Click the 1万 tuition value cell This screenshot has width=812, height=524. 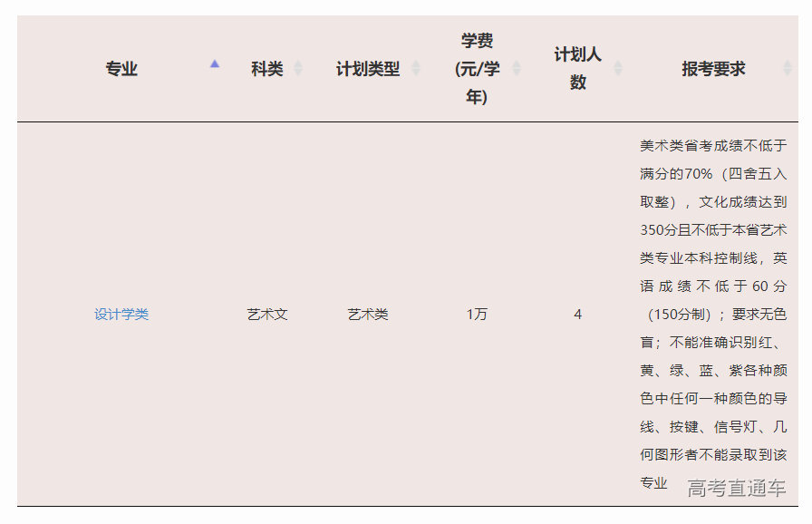click(477, 315)
